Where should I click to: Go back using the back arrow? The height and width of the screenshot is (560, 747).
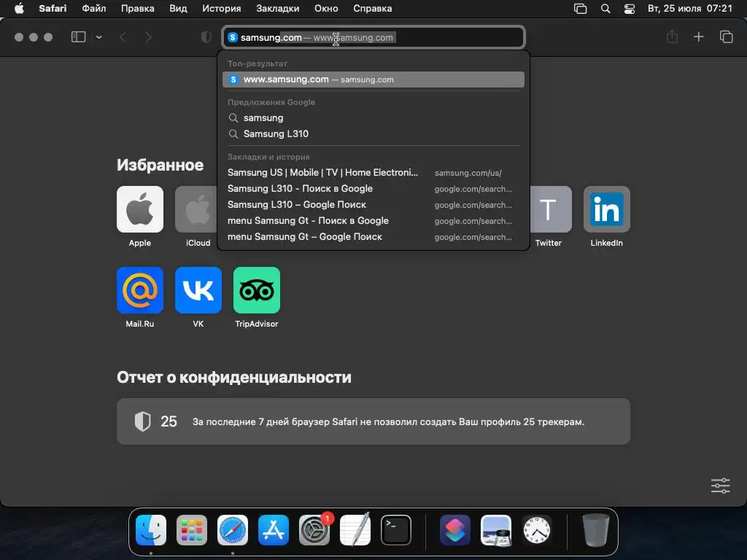[123, 37]
